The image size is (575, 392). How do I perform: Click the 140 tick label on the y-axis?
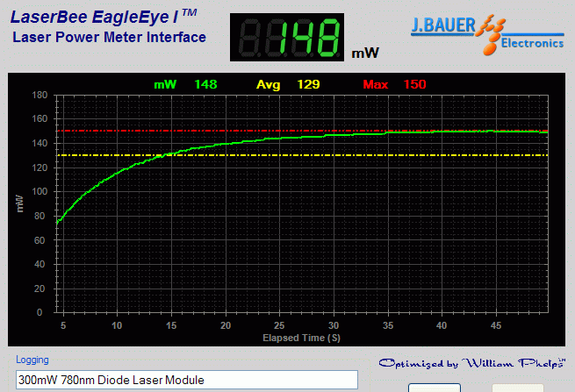pyautogui.click(x=40, y=143)
